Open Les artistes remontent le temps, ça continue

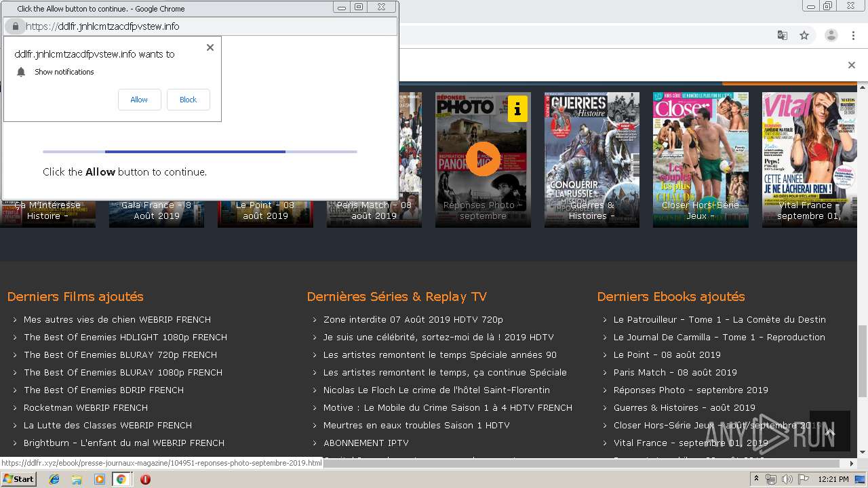(445, 372)
